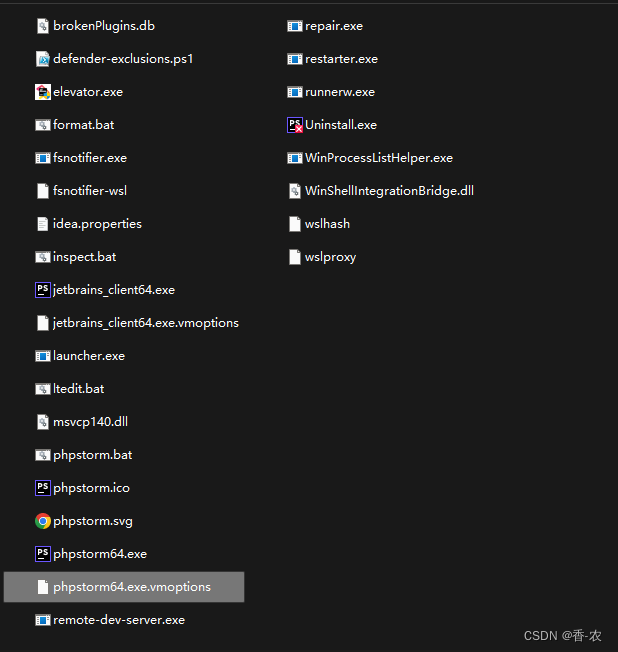The image size is (618, 652).
Task: Click the restarter.exe executable icon
Action: coord(295,59)
